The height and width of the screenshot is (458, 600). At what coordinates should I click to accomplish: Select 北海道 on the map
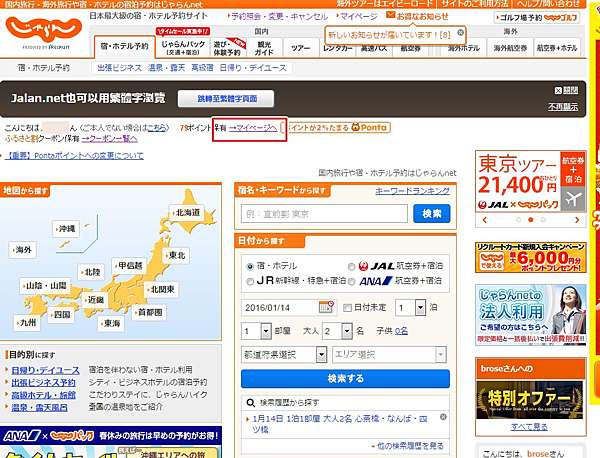187,213
